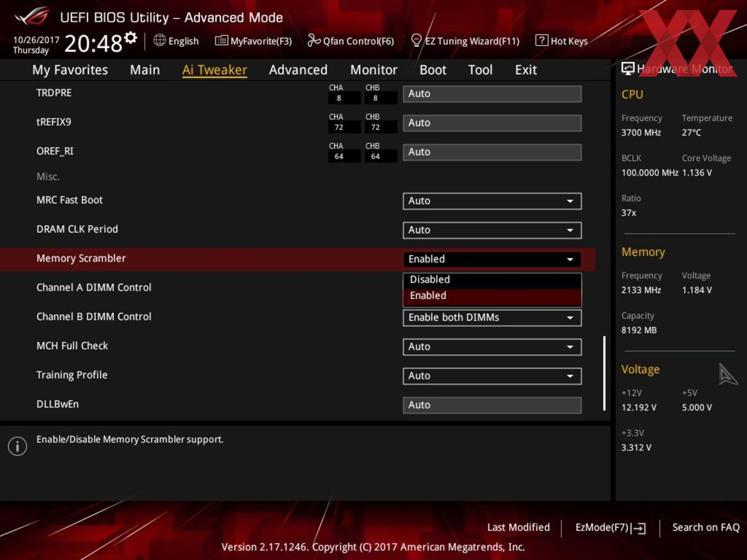Image resolution: width=747 pixels, height=560 pixels.
Task: Select the Ai Tweaker tab
Action: [x=215, y=70]
